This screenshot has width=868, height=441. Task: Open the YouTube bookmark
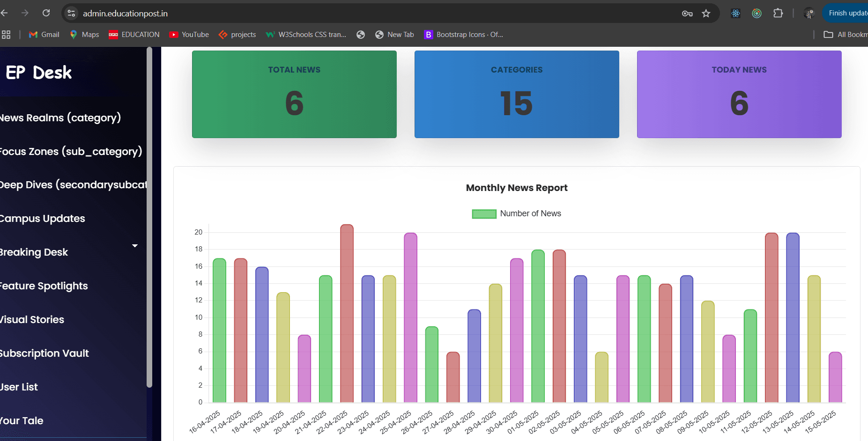tap(189, 34)
